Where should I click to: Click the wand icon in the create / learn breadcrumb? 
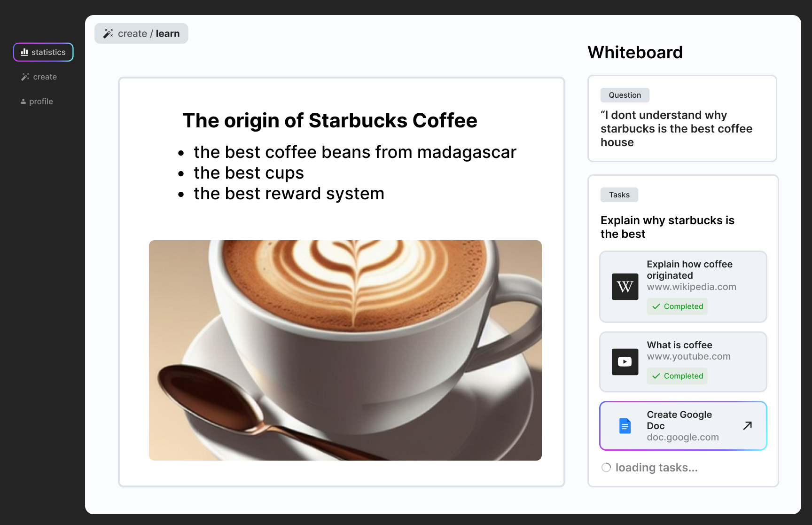tap(109, 33)
